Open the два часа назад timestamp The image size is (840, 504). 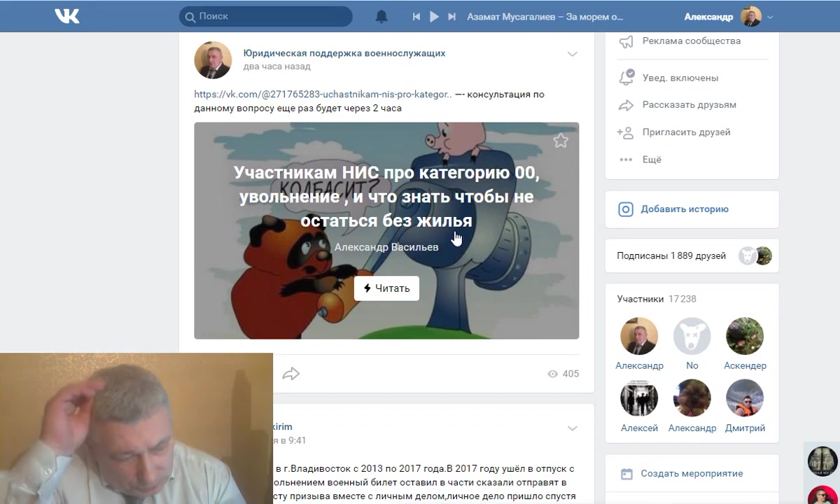[x=277, y=66]
